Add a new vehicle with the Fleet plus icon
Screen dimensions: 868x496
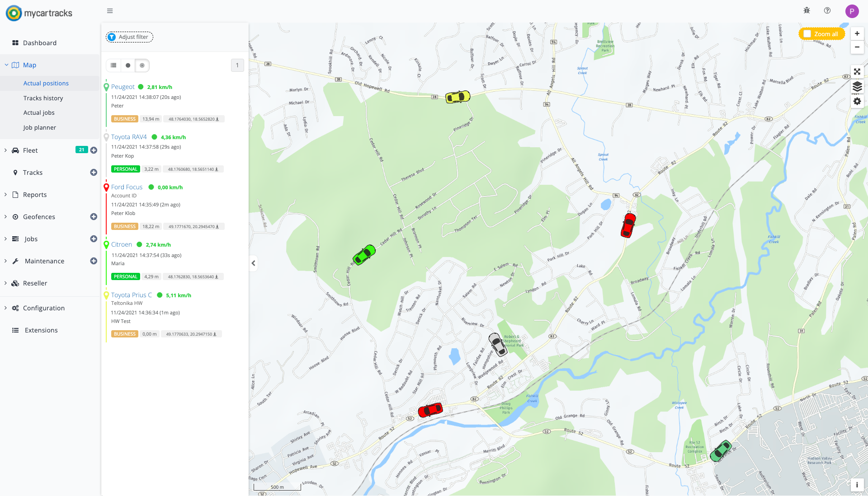coord(94,150)
